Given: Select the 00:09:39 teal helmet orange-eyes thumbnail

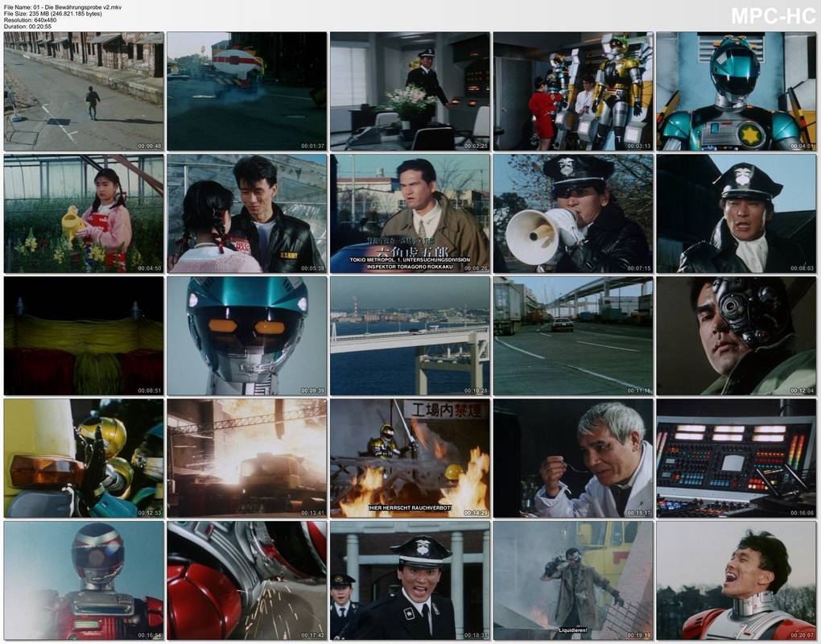Looking at the screenshot, I should coord(246,336).
